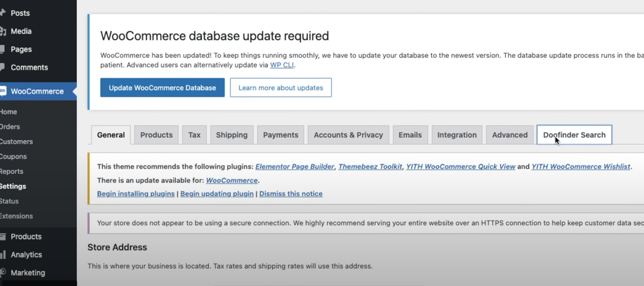644x286 pixels.
Task: Click the WooCommerce logo icon
Action: click(3, 91)
